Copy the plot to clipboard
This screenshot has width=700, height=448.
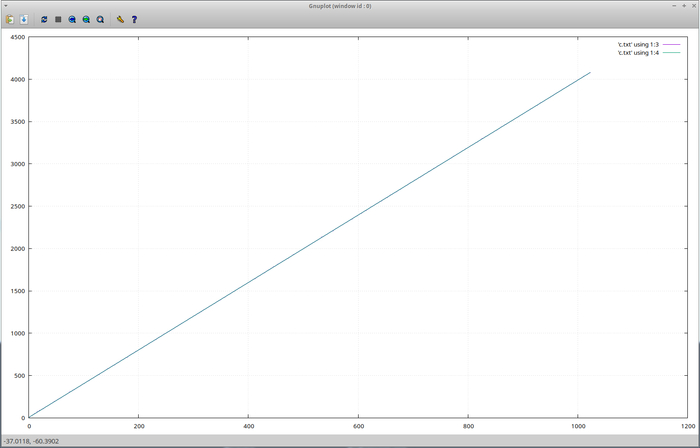pos(10,19)
